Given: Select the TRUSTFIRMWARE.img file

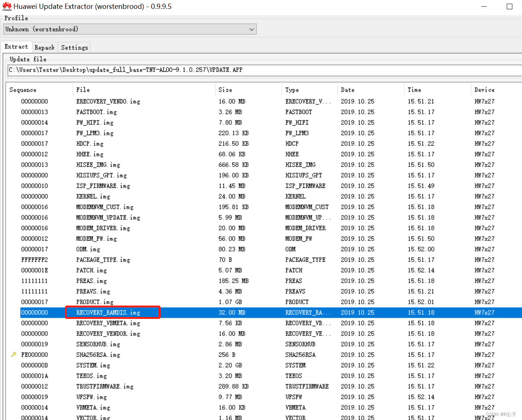Looking at the screenshot, I should coord(105,386).
